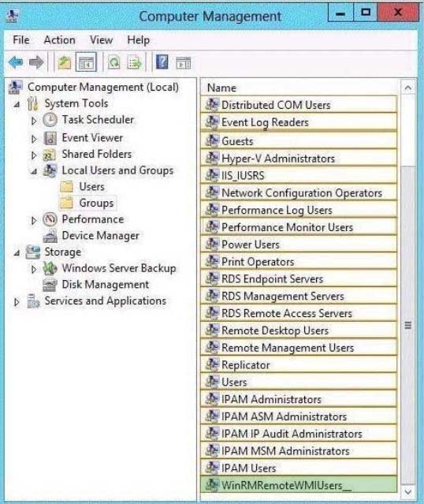Click the Up one level folder icon
Screen dimensions: 424x504
[65, 62]
